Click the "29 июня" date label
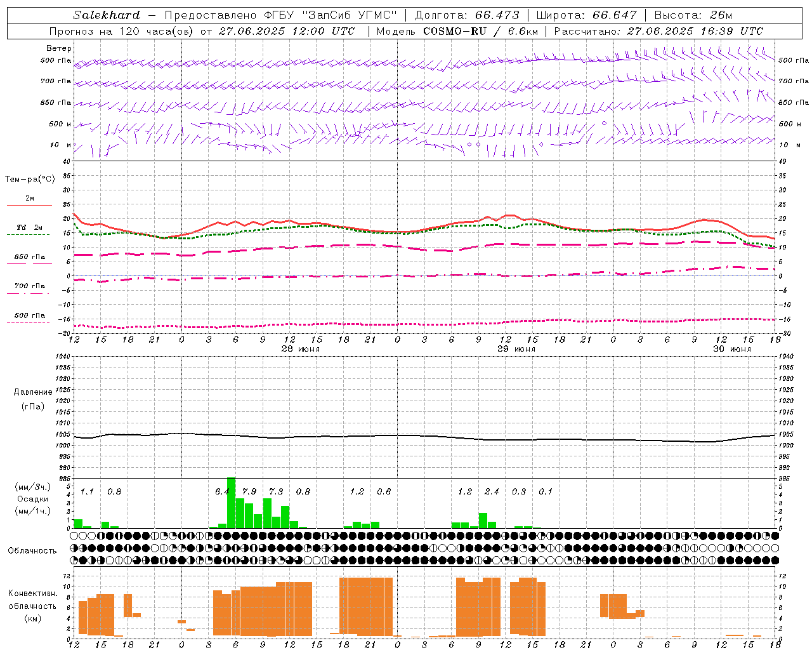The image size is (812, 650). coord(516,349)
